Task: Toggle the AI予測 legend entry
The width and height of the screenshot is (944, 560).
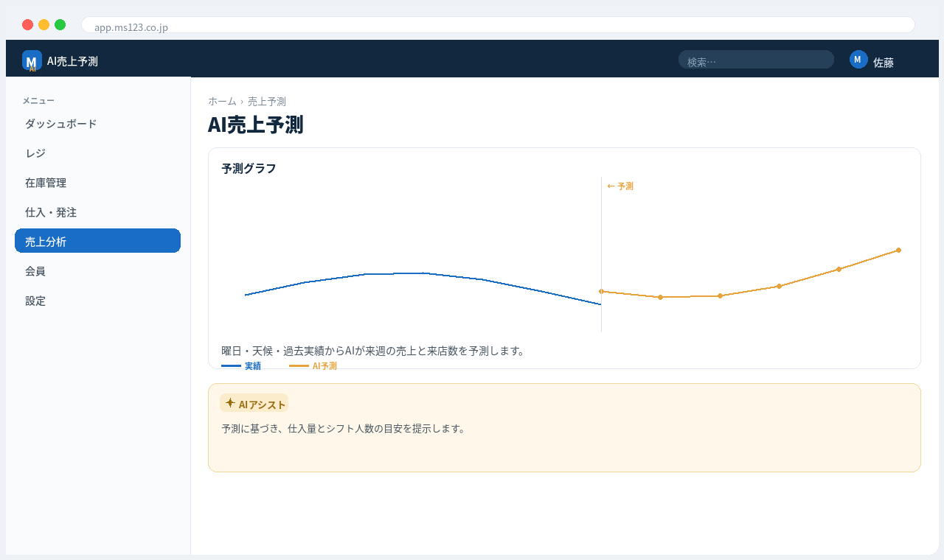Action: point(313,365)
